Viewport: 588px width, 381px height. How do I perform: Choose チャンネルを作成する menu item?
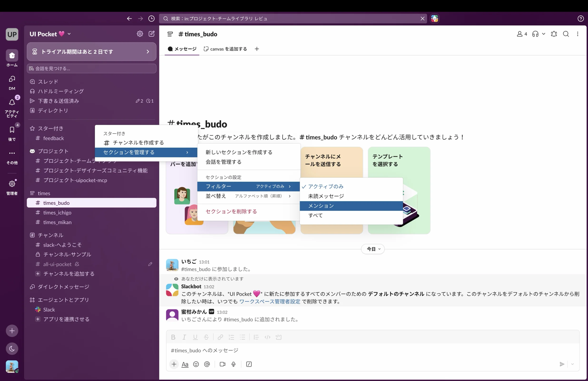pyautogui.click(x=146, y=142)
